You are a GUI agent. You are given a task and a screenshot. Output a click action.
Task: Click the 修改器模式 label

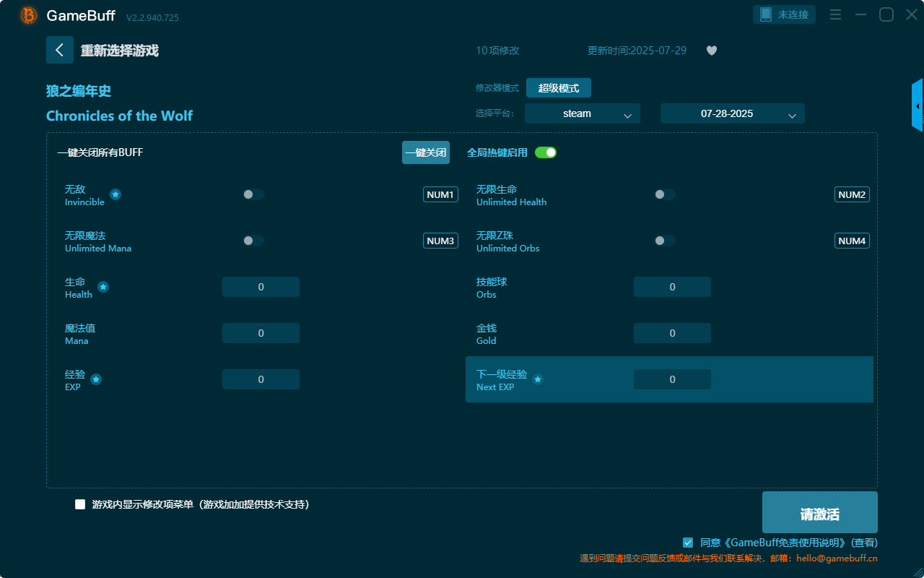(497, 88)
